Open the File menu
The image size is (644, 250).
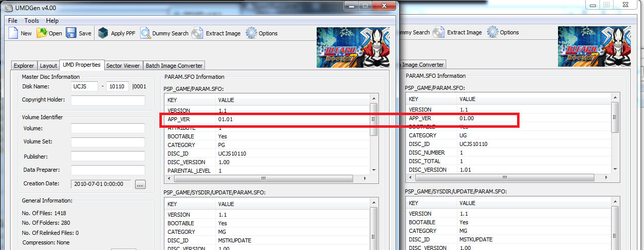(x=13, y=21)
